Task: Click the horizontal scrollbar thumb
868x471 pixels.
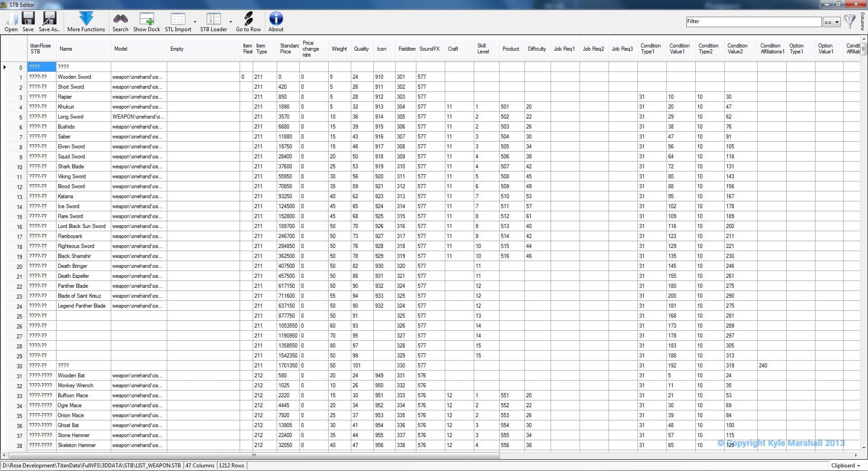Action: coord(254,455)
